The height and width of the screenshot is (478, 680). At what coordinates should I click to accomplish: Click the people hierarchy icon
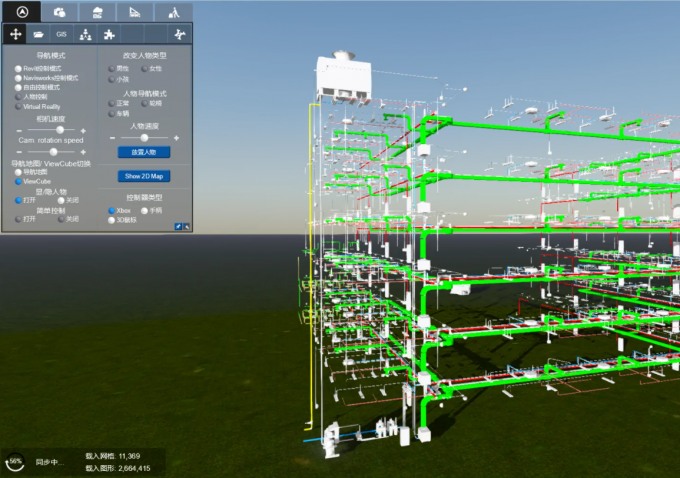[85, 34]
